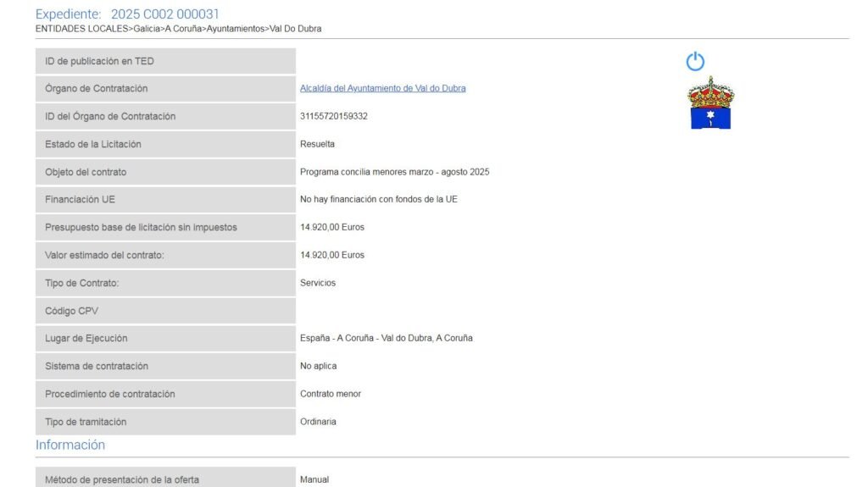Image resolution: width=868 pixels, height=487 pixels.
Task: Click the blue power icon
Action: click(x=695, y=61)
